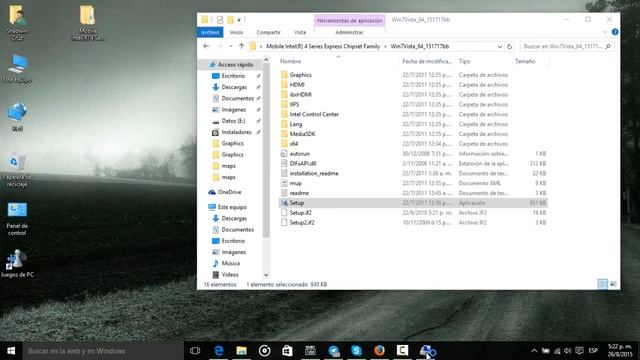Click the navigation pane scroll down arrow
The image size is (640, 360).
(x=266, y=275)
